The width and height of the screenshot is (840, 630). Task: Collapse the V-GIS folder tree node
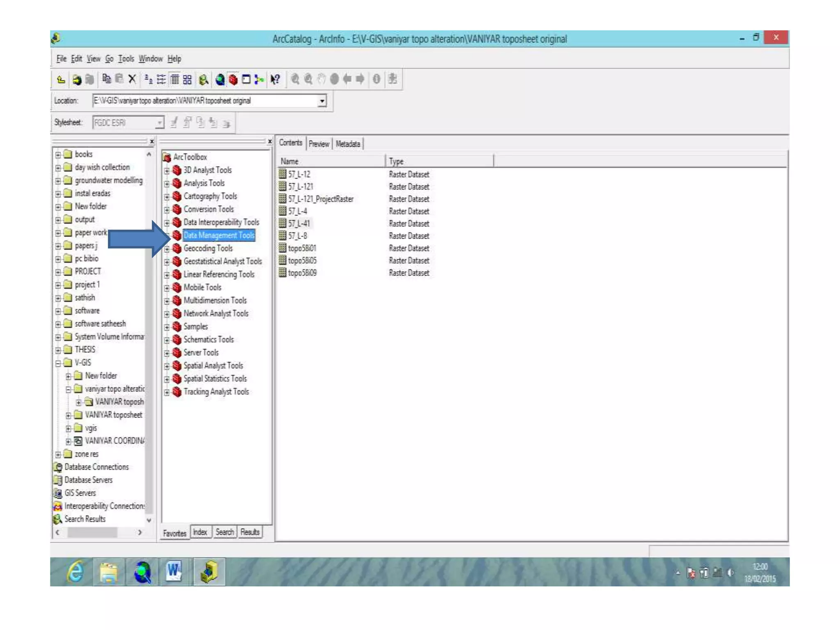[58, 363]
